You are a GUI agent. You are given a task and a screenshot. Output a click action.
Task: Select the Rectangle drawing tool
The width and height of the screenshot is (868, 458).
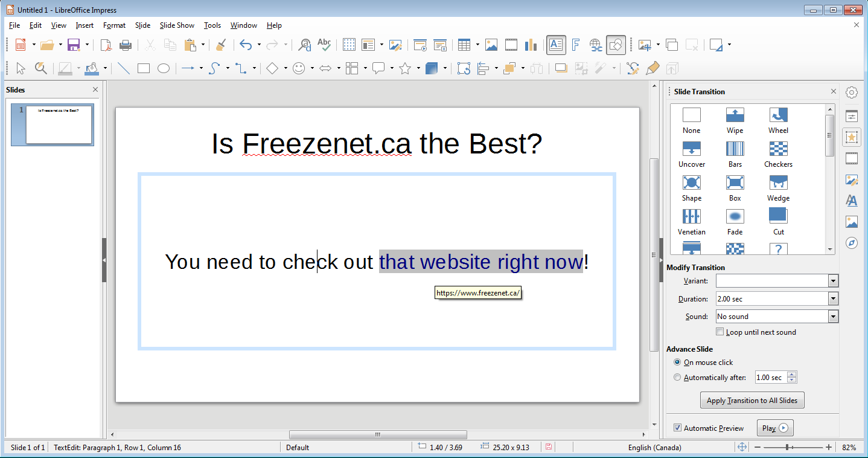coord(144,68)
